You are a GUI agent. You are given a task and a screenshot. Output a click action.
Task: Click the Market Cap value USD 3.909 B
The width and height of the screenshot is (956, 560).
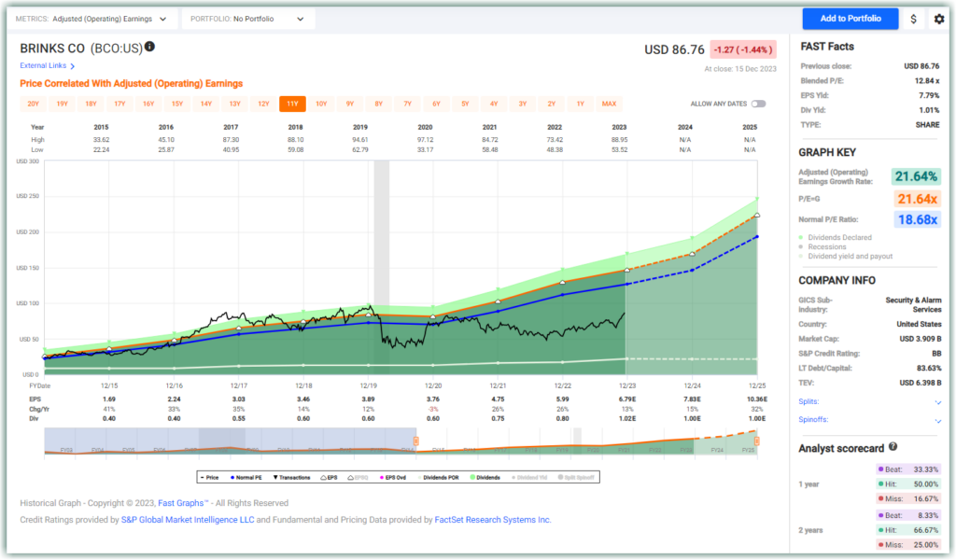pyautogui.click(x=920, y=339)
